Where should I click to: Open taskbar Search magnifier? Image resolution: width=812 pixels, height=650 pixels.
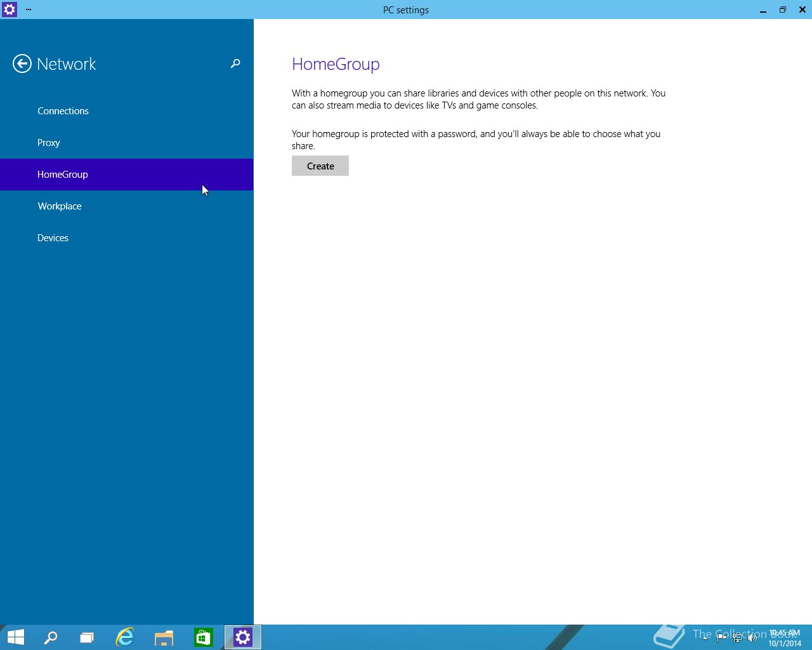pyautogui.click(x=51, y=637)
